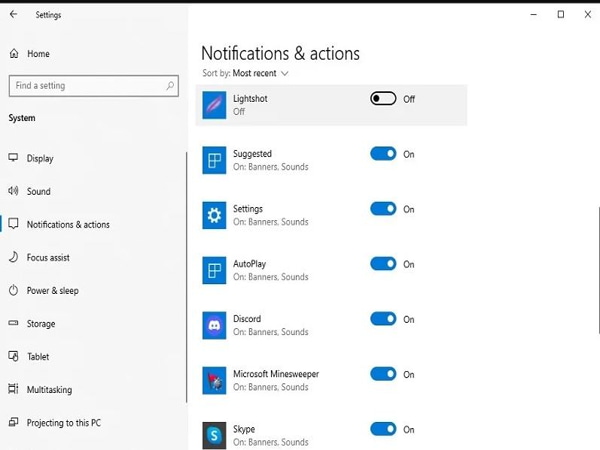The width and height of the screenshot is (600, 450).
Task: Click the Tablet icon in sidebar
Action: (x=13, y=356)
